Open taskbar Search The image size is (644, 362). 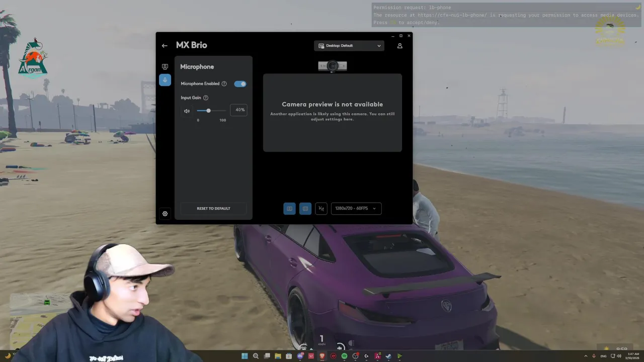pos(256,356)
